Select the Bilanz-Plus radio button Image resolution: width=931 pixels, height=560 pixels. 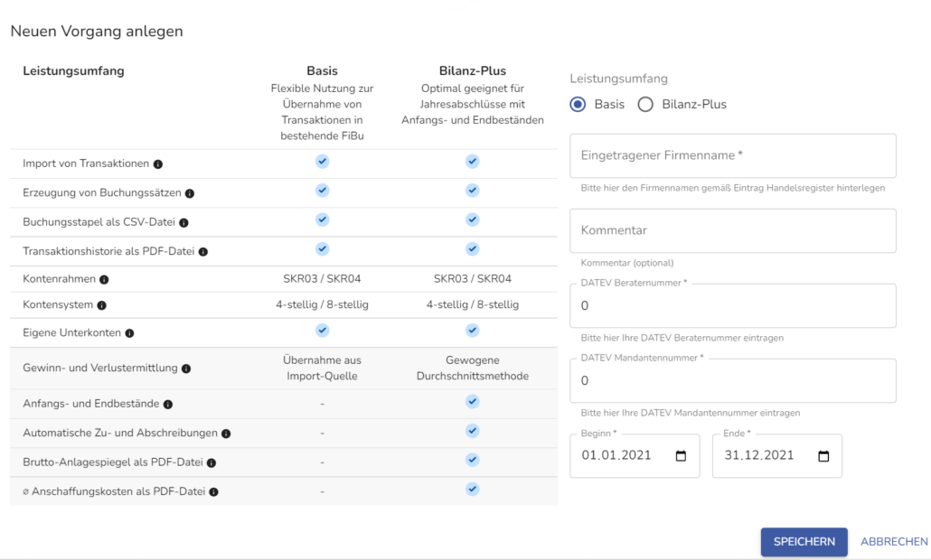point(645,105)
